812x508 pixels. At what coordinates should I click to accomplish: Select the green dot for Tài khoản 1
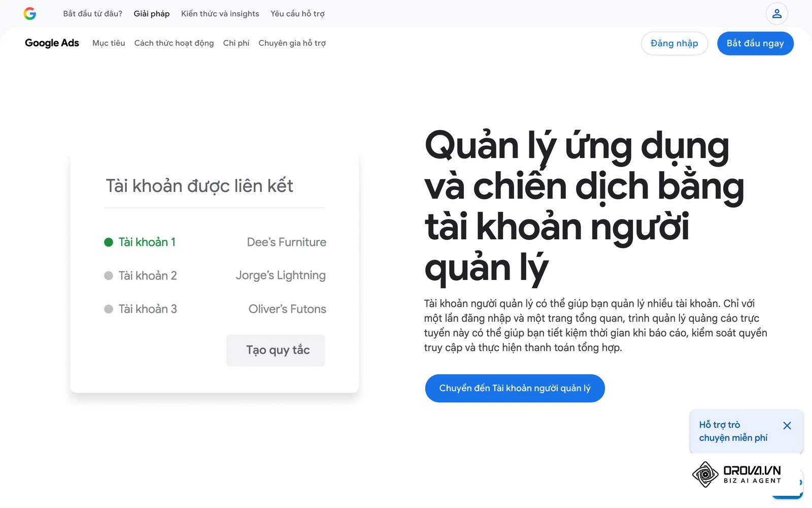click(109, 242)
